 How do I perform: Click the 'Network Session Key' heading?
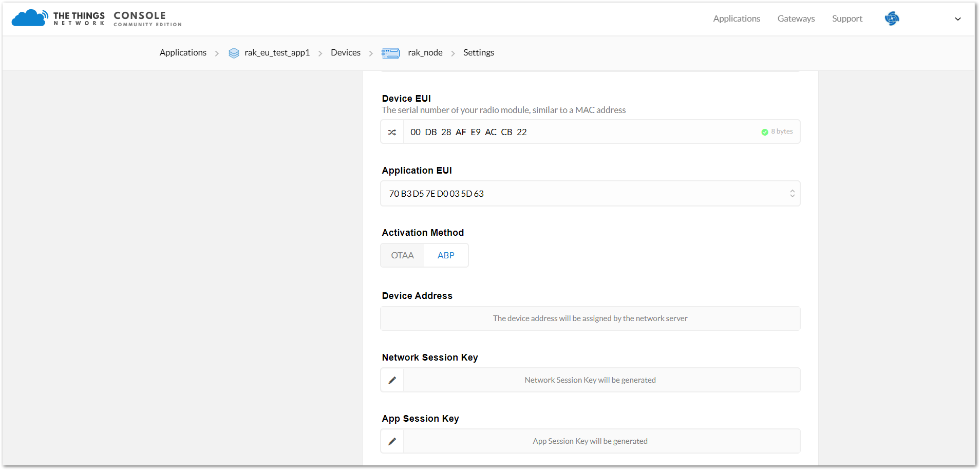[x=430, y=358]
